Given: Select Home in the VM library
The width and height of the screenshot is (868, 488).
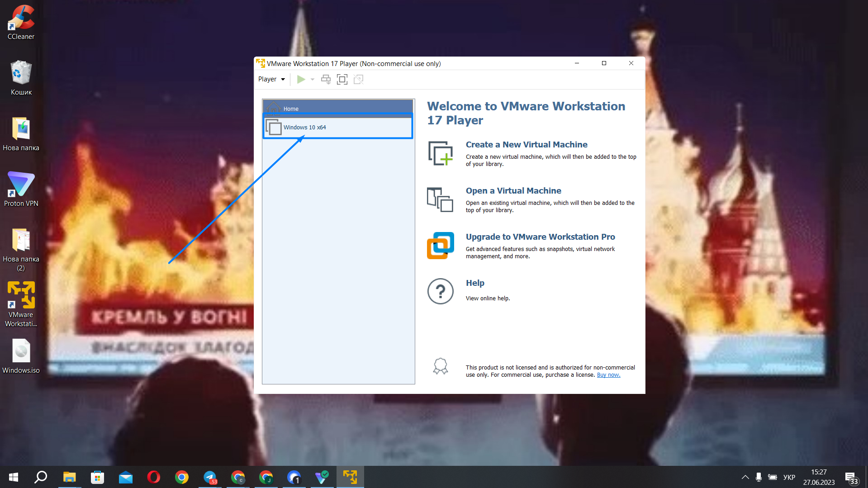Looking at the screenshot, I should point(338,109).
